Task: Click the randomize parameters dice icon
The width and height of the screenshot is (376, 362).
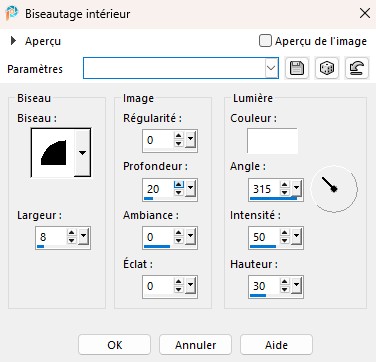Action: coord(326,68)
